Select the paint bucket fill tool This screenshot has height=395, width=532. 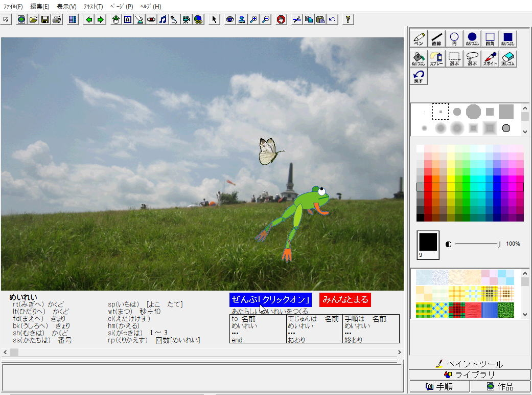point(419,58)
